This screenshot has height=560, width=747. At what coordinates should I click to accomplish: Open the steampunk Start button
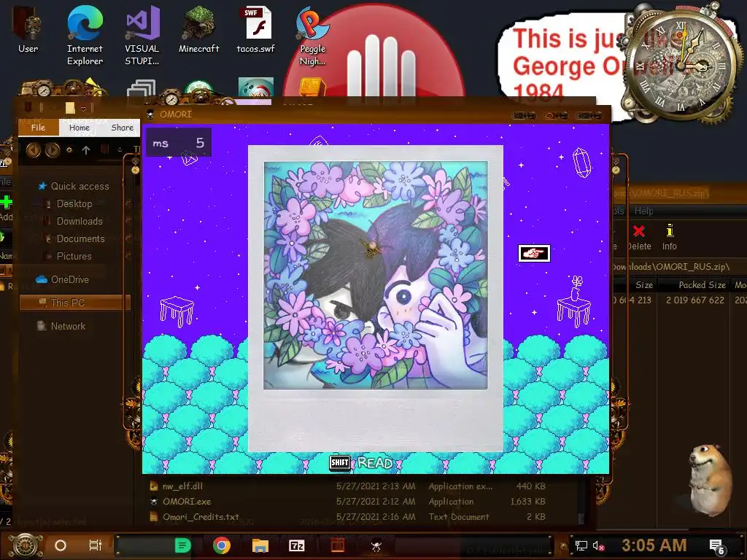[26, 545]
